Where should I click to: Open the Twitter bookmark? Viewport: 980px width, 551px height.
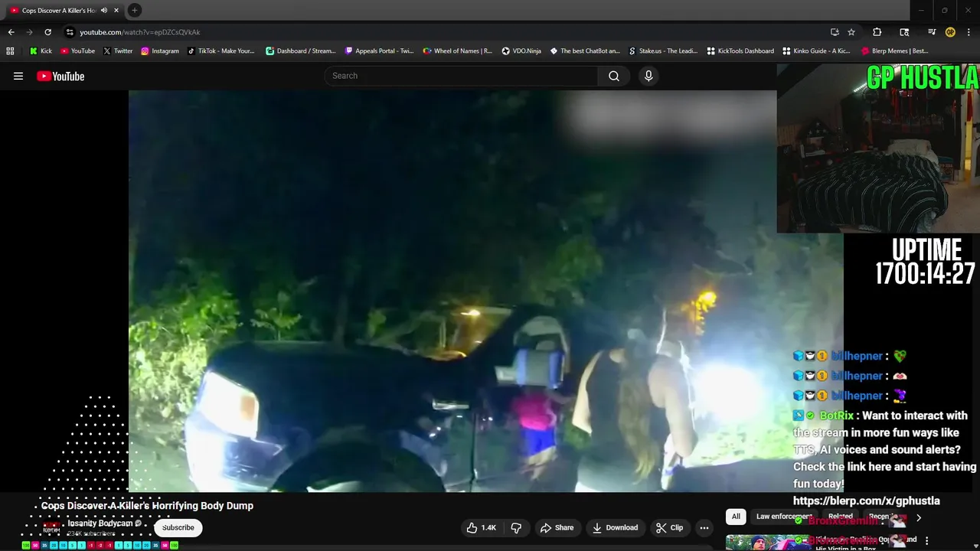[x=118, y=51]
